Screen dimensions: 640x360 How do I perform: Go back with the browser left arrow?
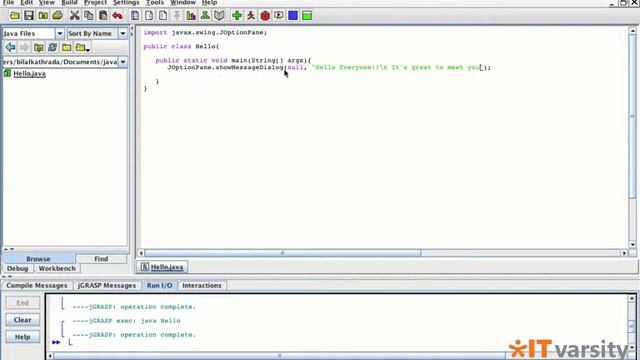click(10, 47)
